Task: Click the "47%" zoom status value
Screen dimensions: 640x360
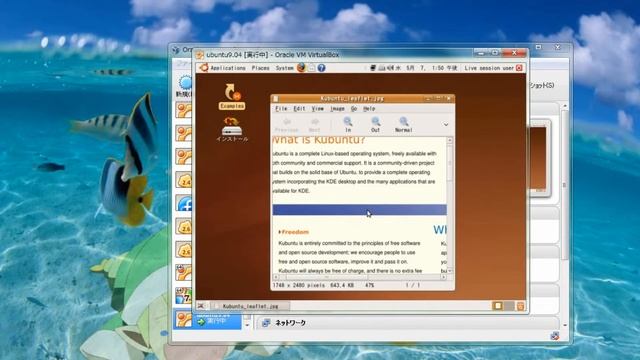Action: (x=369, y=285)
